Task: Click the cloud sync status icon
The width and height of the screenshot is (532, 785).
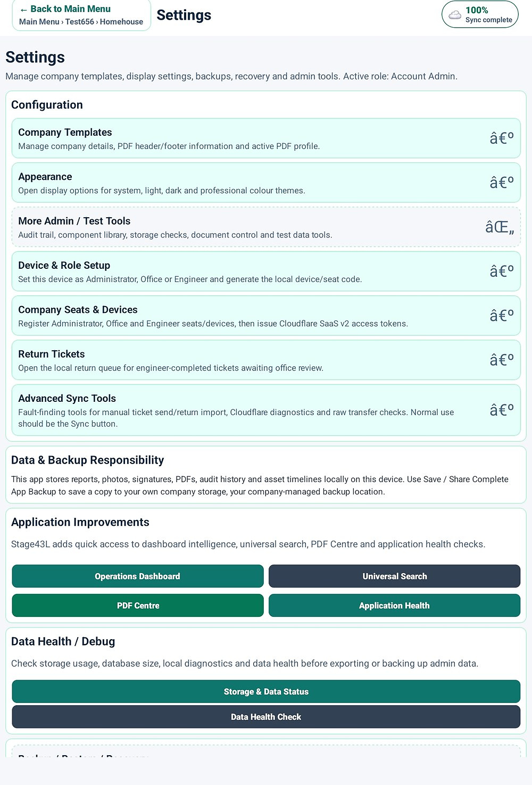Action: coord(455,15)
